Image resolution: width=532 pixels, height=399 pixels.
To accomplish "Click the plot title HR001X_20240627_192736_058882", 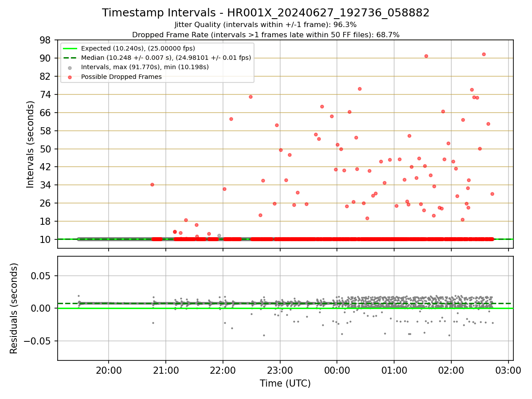I will [266, 13].
